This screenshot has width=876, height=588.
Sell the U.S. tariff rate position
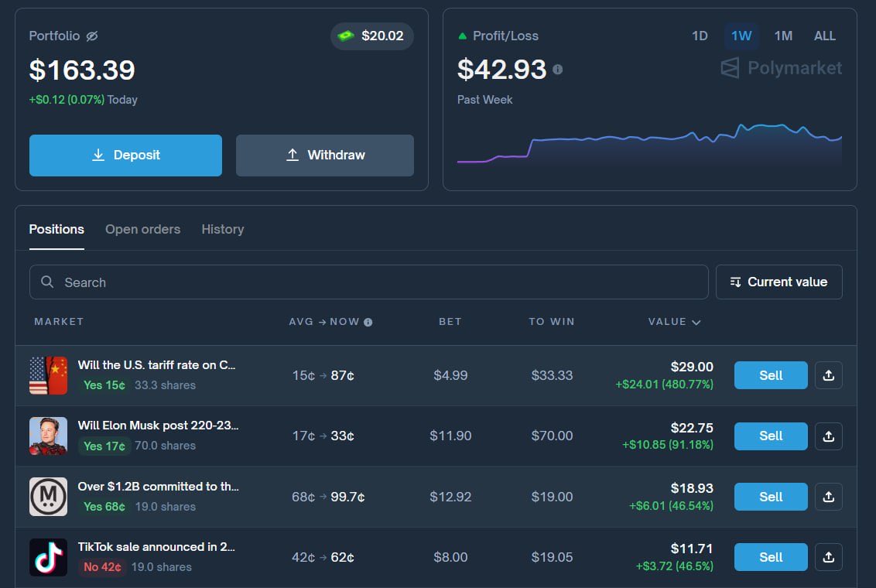(x=771, y=375)
